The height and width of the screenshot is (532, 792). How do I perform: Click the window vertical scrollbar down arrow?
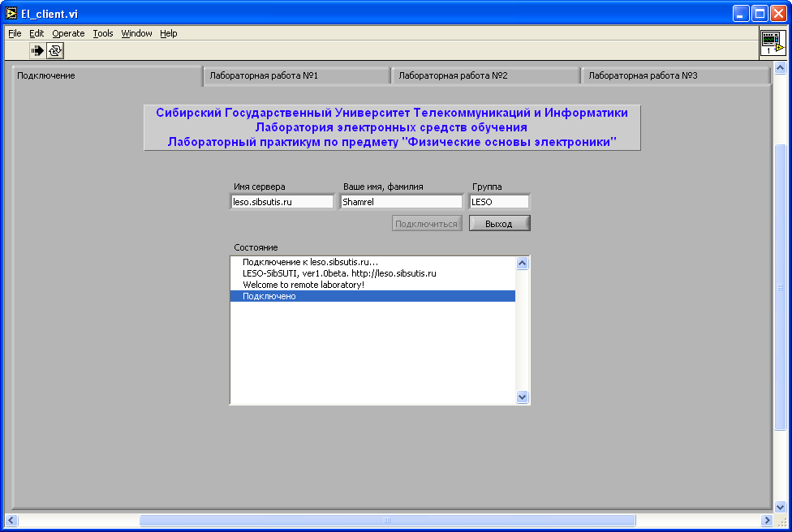tap(781, 508)
